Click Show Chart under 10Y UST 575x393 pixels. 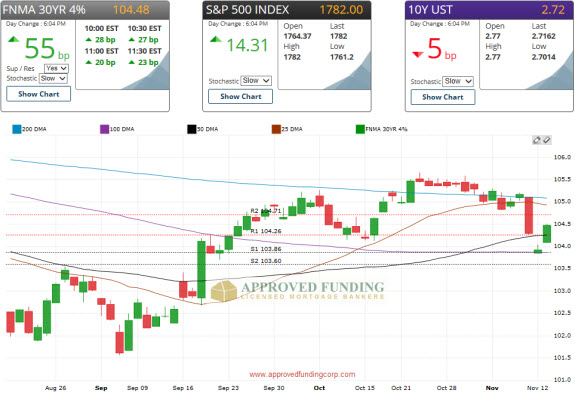(443, 97)
